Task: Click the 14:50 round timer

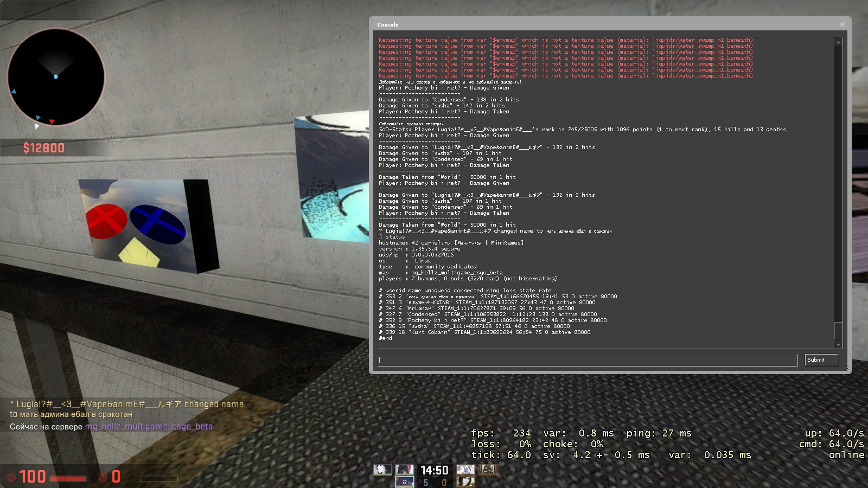Action: coord(434,470)
